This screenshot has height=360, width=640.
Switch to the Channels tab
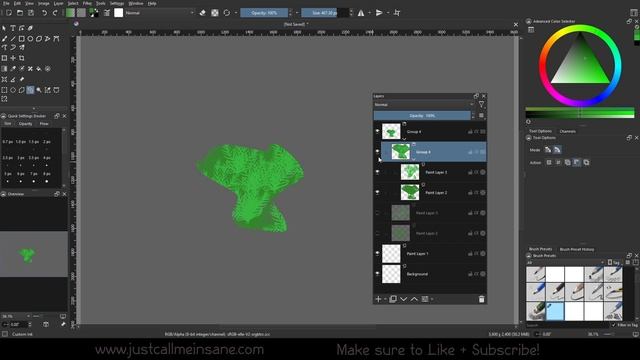click(x=567, y=131)
